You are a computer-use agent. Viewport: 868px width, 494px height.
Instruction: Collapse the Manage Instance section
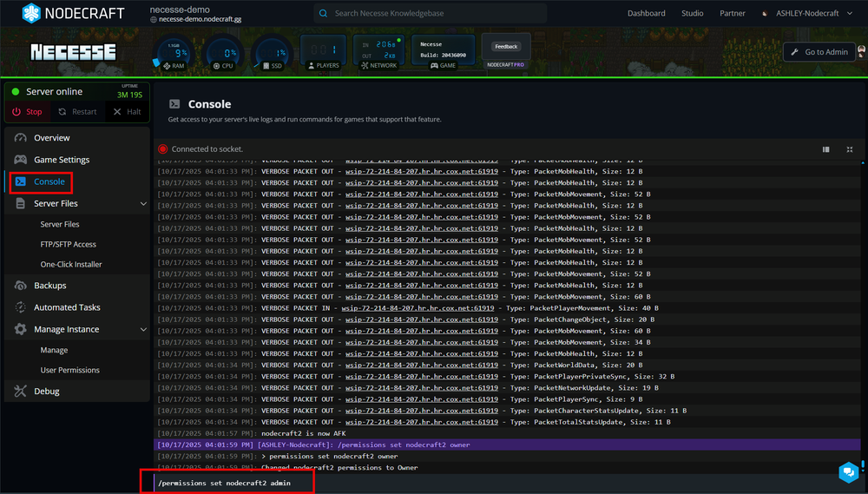pyautogui.click(x=143, y=329)
